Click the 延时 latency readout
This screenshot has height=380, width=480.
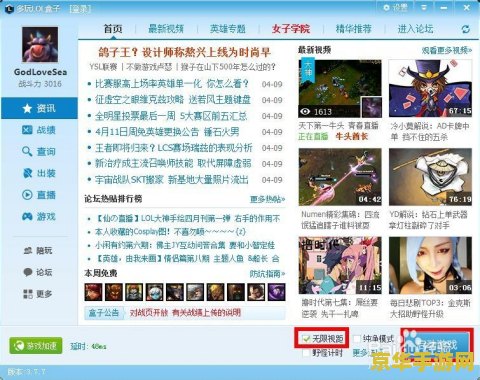click(x=88, y=346)
